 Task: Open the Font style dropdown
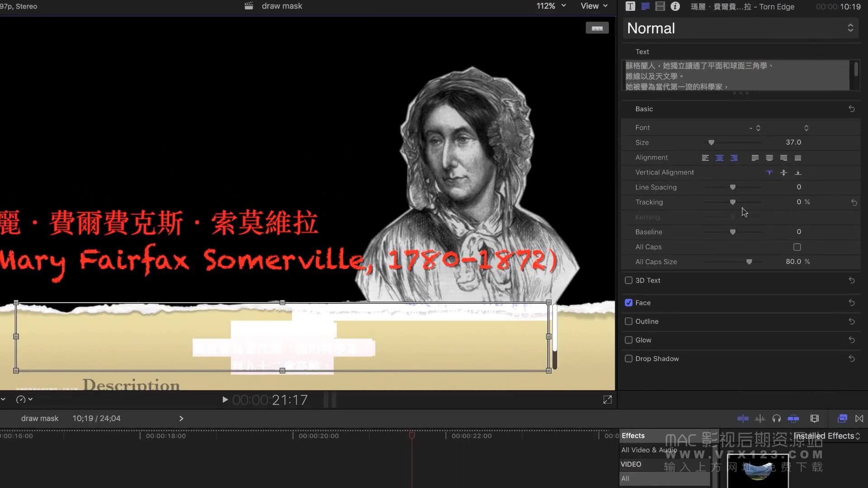(x=806, y=128)
